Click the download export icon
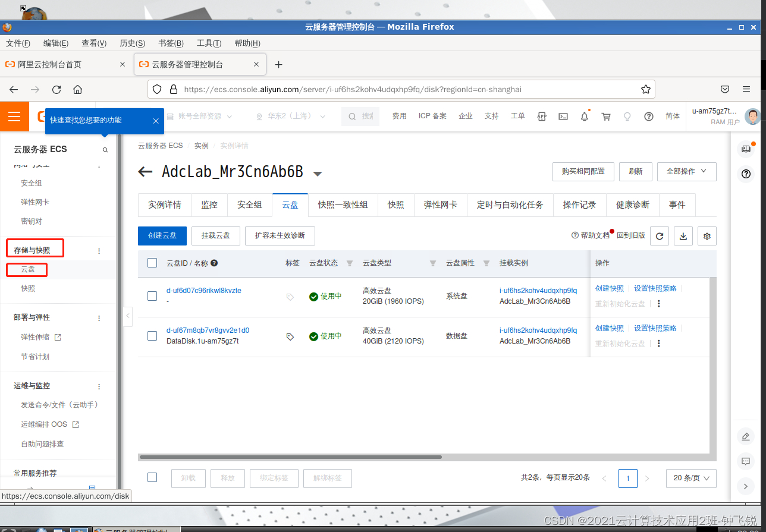Image resolution: width=766 pixels, height=532 pixels. (683, 236)
